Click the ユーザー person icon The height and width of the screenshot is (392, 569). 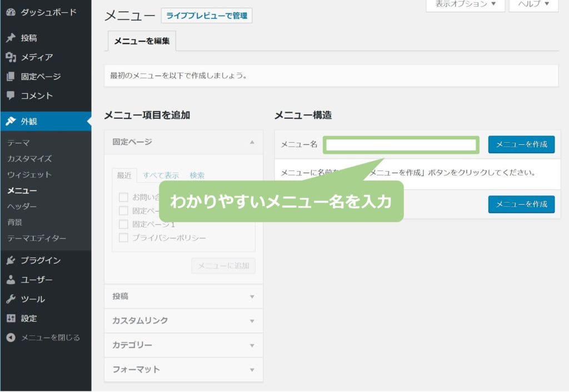pos(11,280)
